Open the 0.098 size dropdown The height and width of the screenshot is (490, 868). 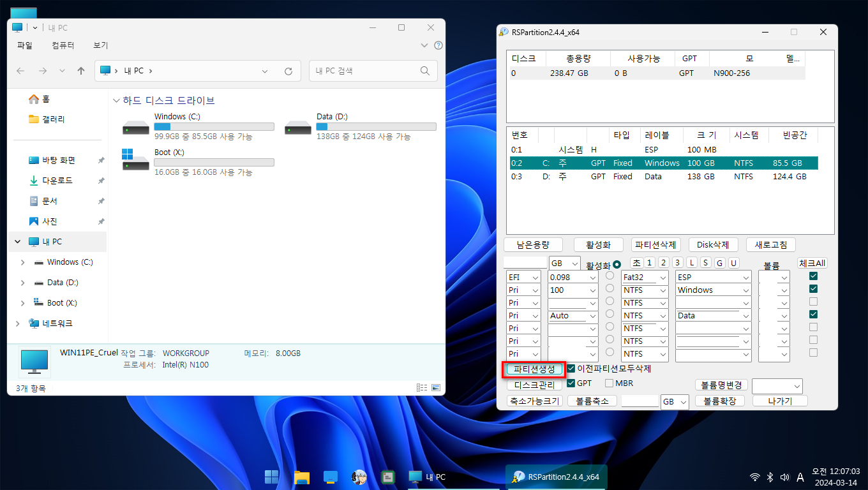click(x=592, y=278)
